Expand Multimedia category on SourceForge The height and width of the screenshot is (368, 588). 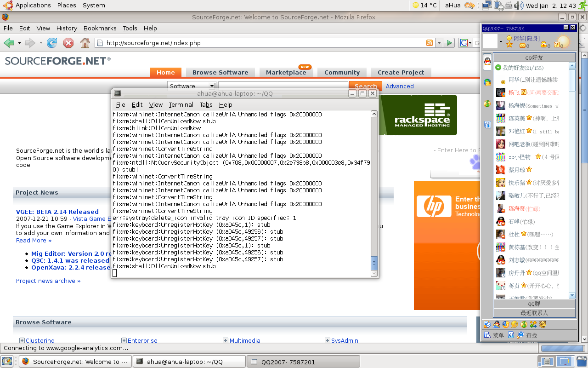click(x=226, y=340)
